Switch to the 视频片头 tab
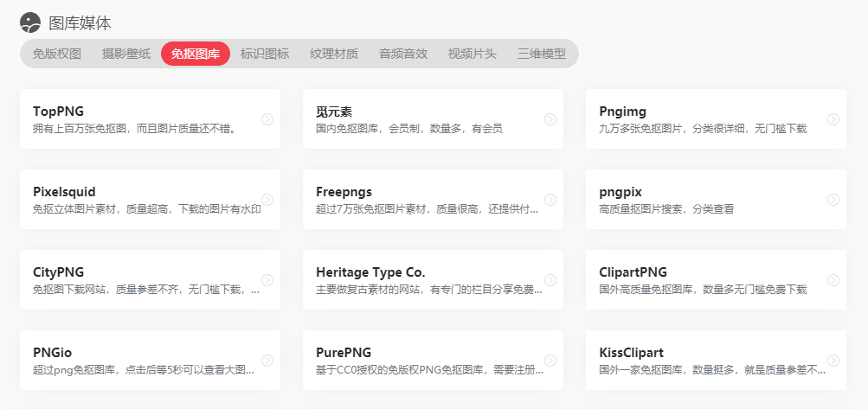 coord(473,54)
